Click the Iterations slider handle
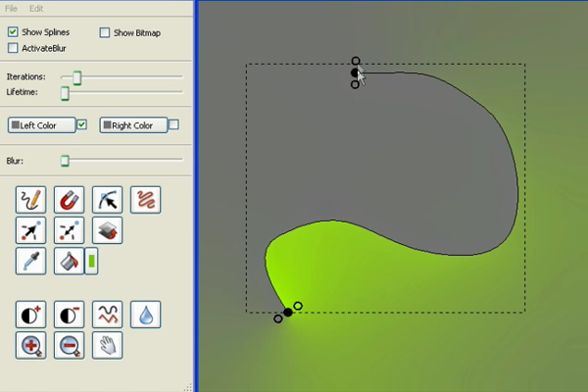 [76, 77]
